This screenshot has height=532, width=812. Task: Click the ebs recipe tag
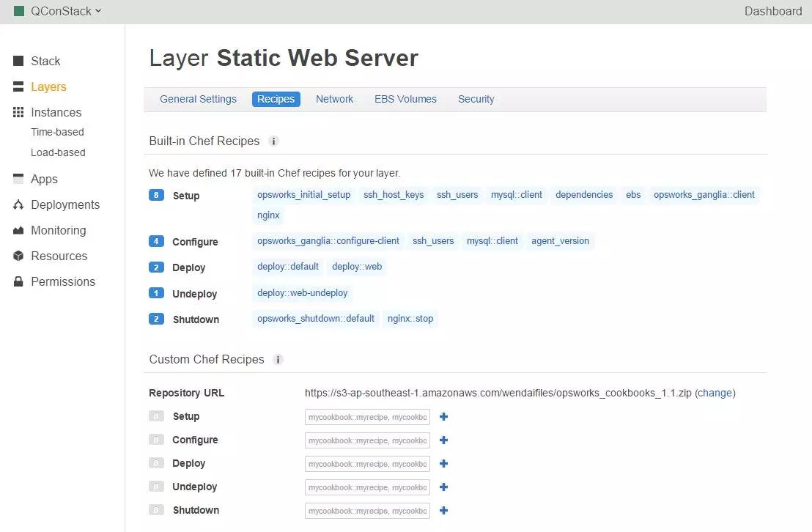point(633,195)
